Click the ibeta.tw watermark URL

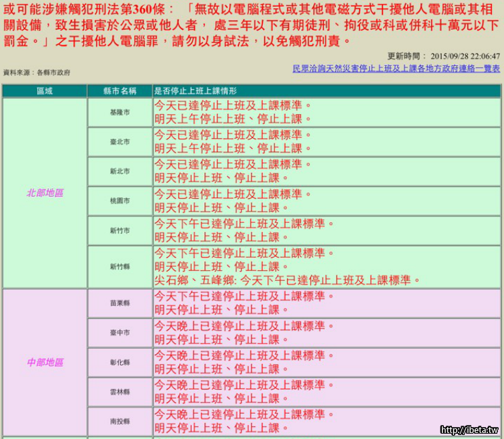pos(470,430)
